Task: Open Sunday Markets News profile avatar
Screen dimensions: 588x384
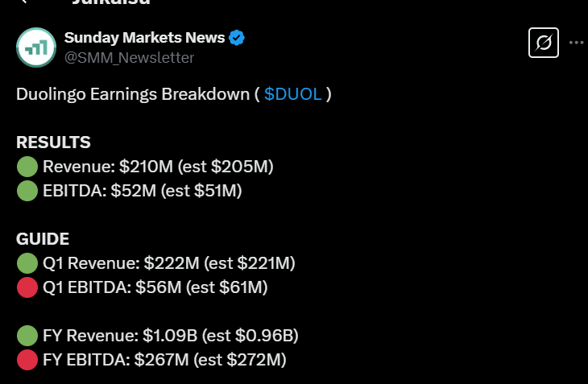Action: pos(36,47)
